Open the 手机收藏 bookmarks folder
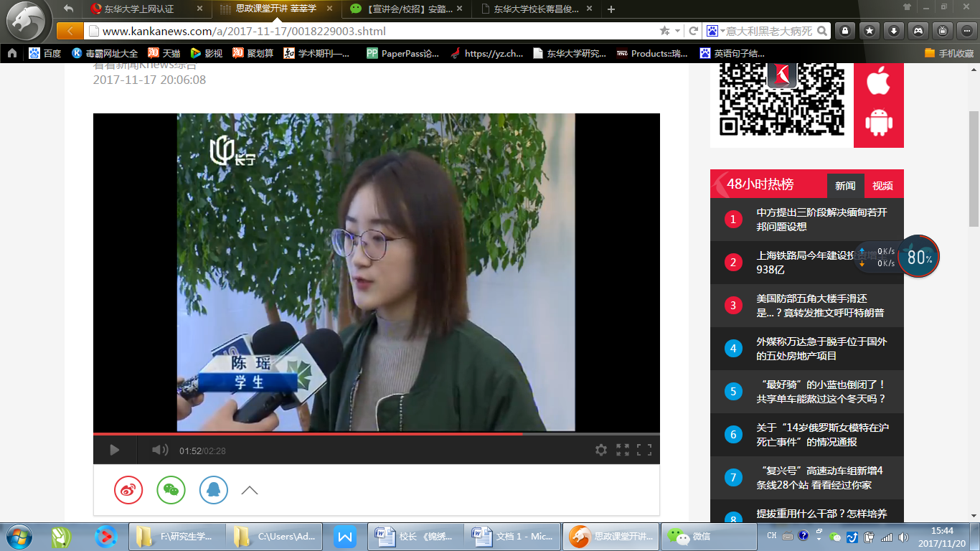The height and width of the screenshot is (551, 980). (x=948, y=53)
